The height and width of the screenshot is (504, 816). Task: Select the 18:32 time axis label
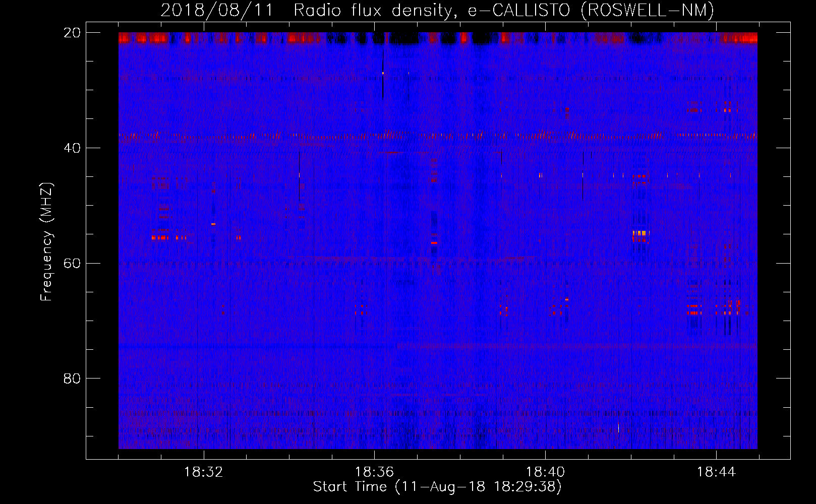tap(204, 472)
